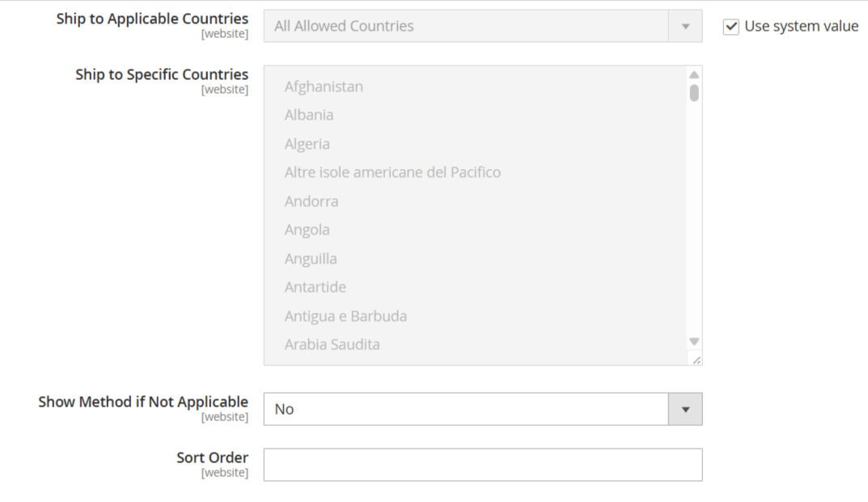Select Algeria in the countries list
The height and width of the screenshot is (502, 868).
coord(307,144)
